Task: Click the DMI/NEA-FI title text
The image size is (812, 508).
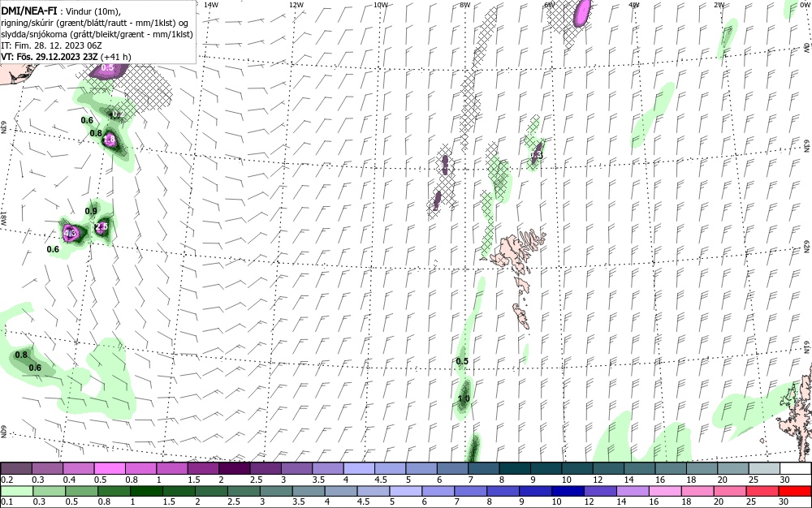Action: pos(29,12)
